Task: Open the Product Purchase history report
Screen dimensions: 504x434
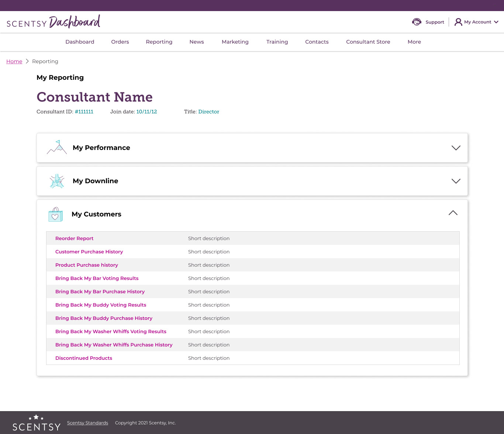Action: [x=87, y=265]
